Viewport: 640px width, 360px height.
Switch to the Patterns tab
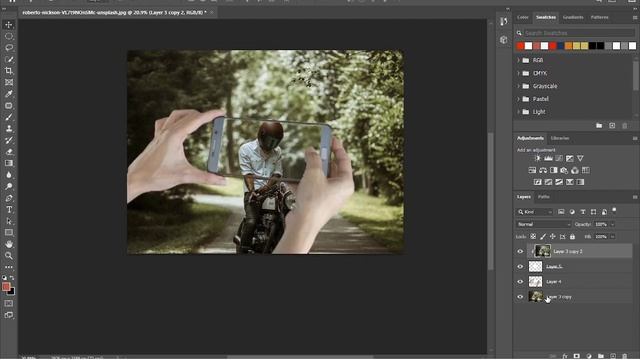pos(600,18)
